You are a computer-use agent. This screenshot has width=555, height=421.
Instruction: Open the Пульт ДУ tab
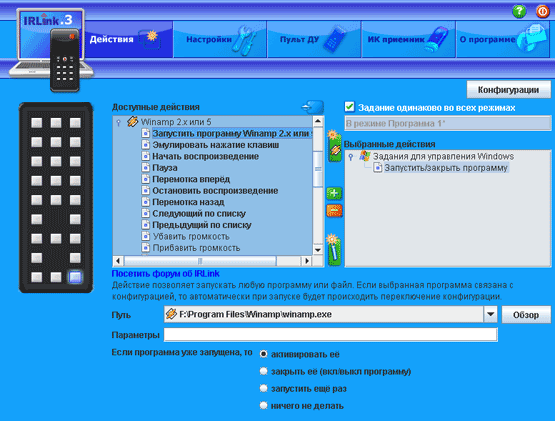(314, 39)
